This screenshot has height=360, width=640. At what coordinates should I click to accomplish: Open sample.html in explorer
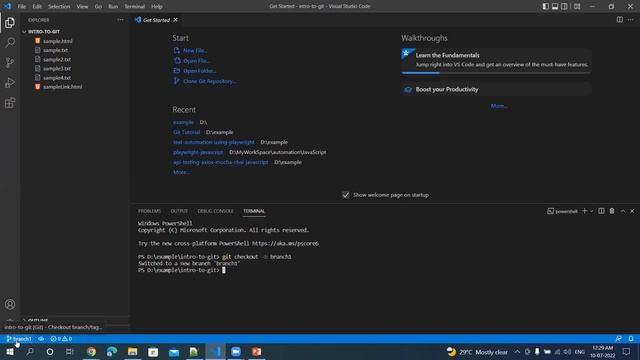point(58,41)
